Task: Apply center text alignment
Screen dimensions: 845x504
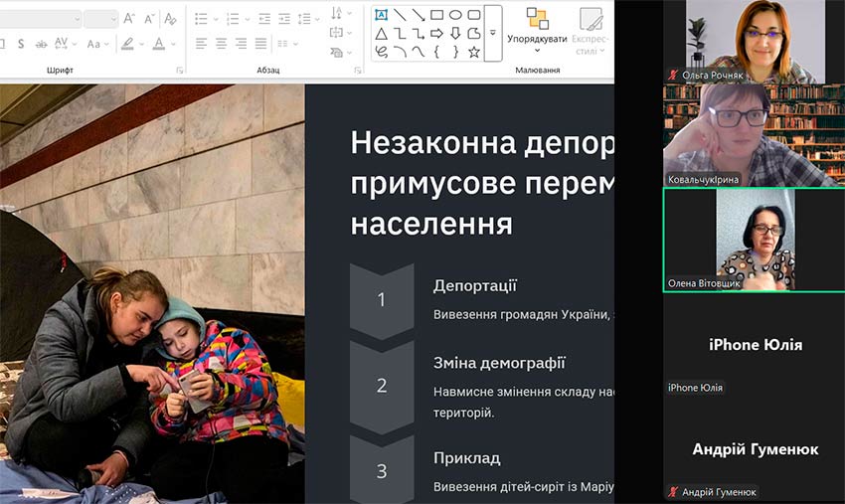Action: (x=222, y=44)
